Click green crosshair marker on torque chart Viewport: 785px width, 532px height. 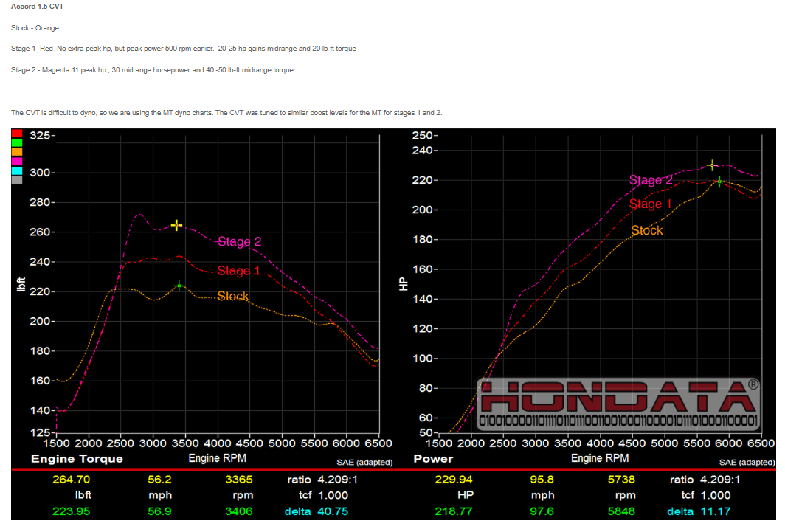tap(179, 286)
